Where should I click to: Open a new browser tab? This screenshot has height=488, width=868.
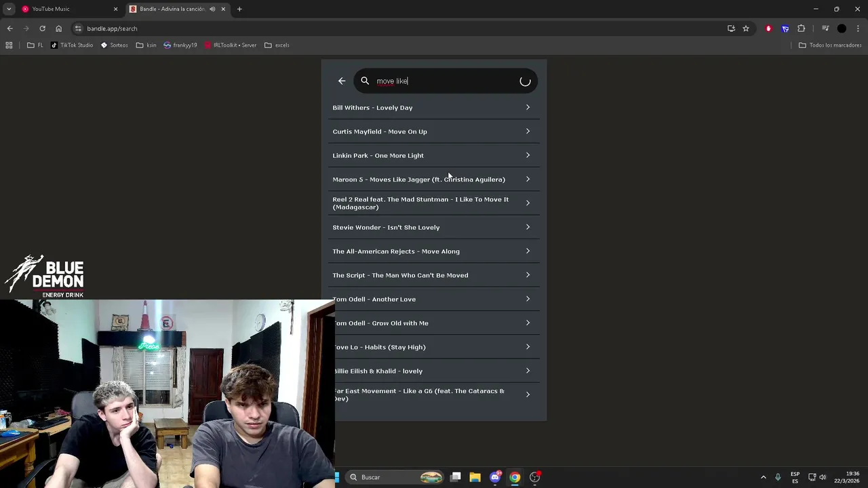coord(239,9)
